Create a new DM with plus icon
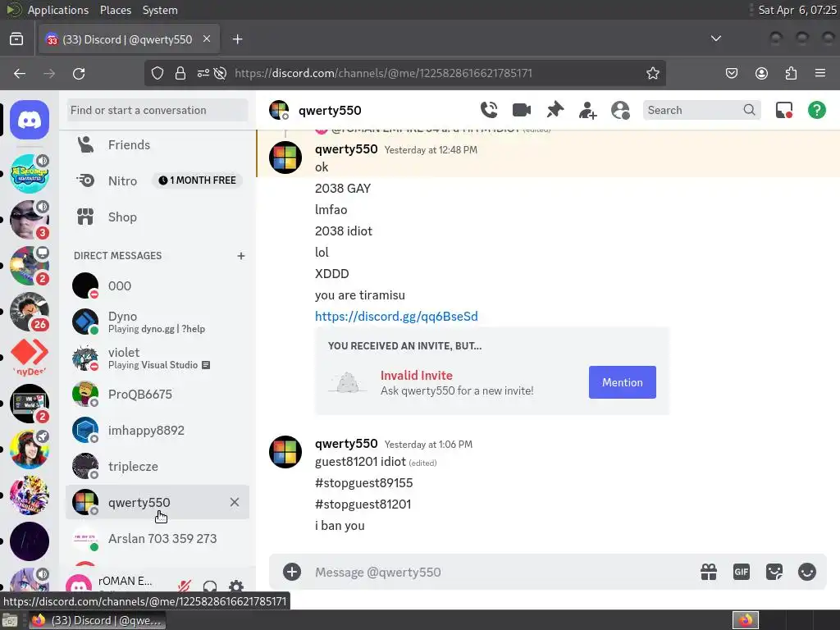This screenshot has height=630, width=840. point(241,256)
